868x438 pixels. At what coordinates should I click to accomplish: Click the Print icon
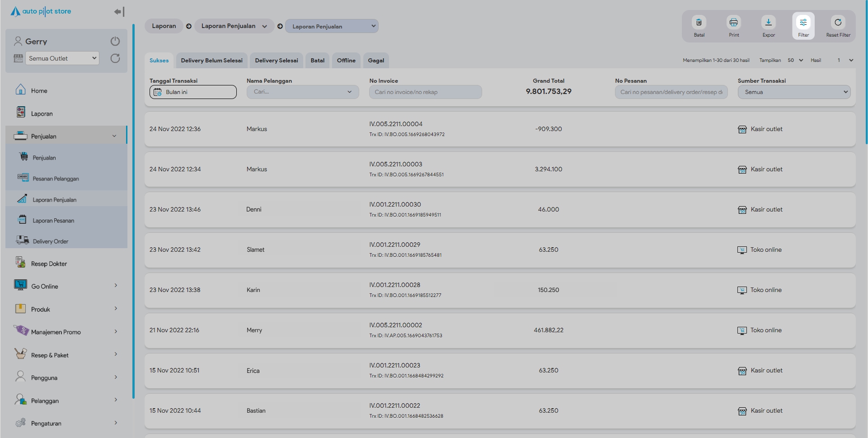(733, 23)
